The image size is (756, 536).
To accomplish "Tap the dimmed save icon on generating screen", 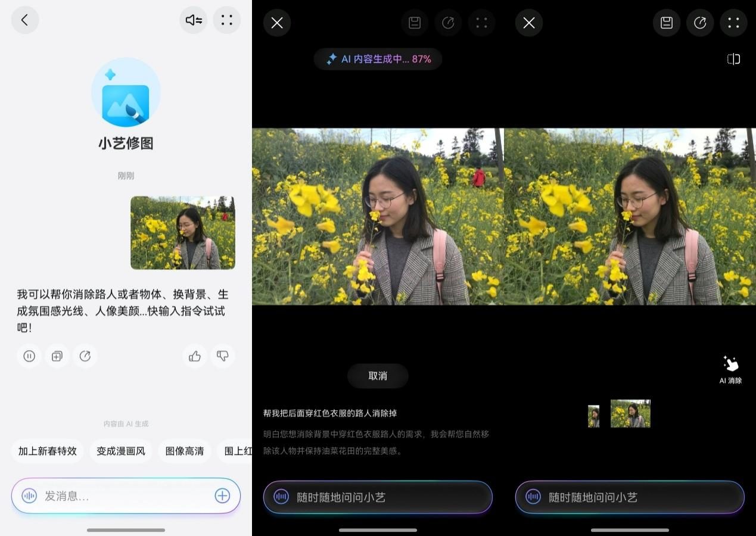I will tap(415, 23).
